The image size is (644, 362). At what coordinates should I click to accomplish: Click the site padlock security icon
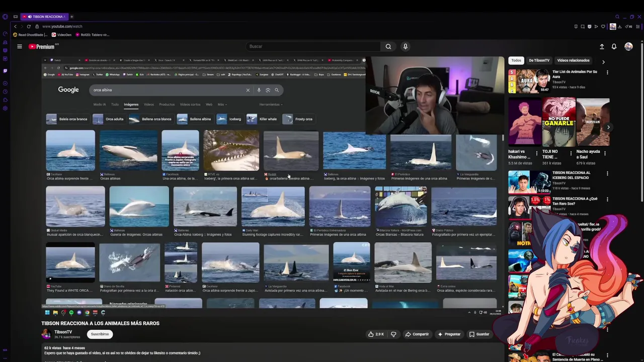pyautogui.click(x=38, y=26)
